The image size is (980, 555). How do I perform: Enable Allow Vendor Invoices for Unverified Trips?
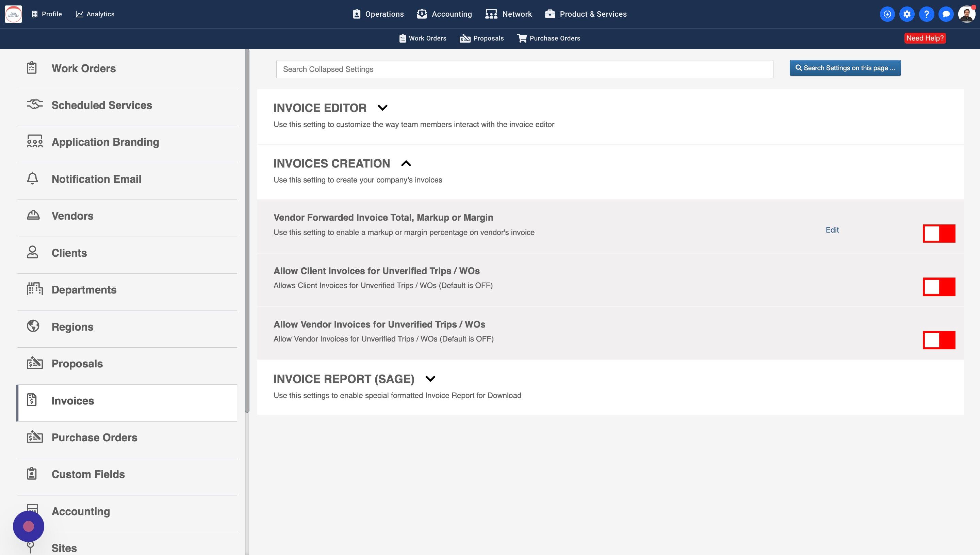tap(939, 340)
